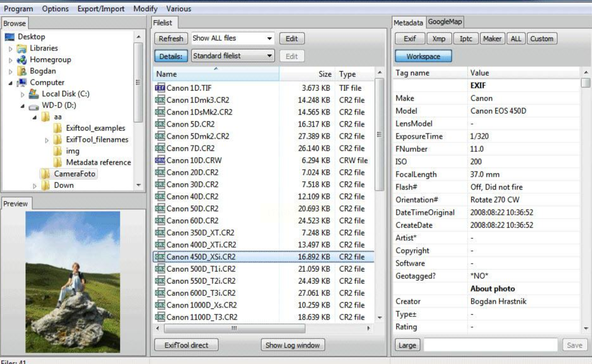Collapse the WD-D (D:) drive node
Image resolution: width=592 pixels, height=364 pixels.
coord(23,106)
